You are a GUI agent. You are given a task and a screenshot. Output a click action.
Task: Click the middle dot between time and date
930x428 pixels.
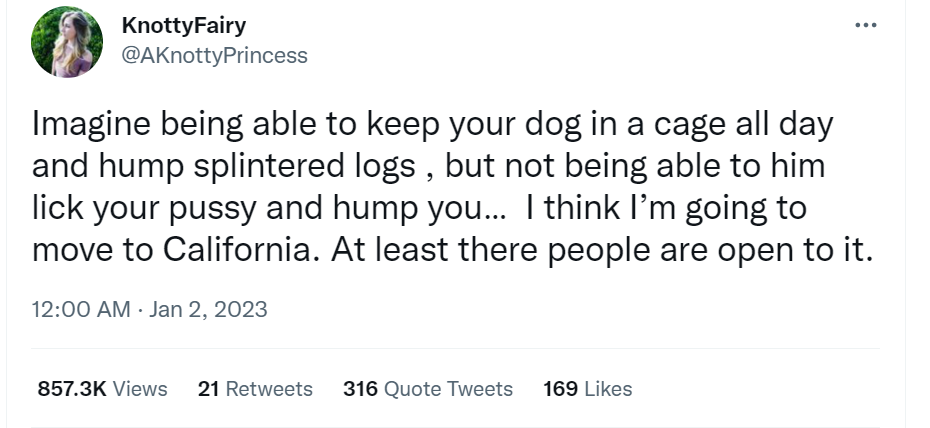pos(140,310)
